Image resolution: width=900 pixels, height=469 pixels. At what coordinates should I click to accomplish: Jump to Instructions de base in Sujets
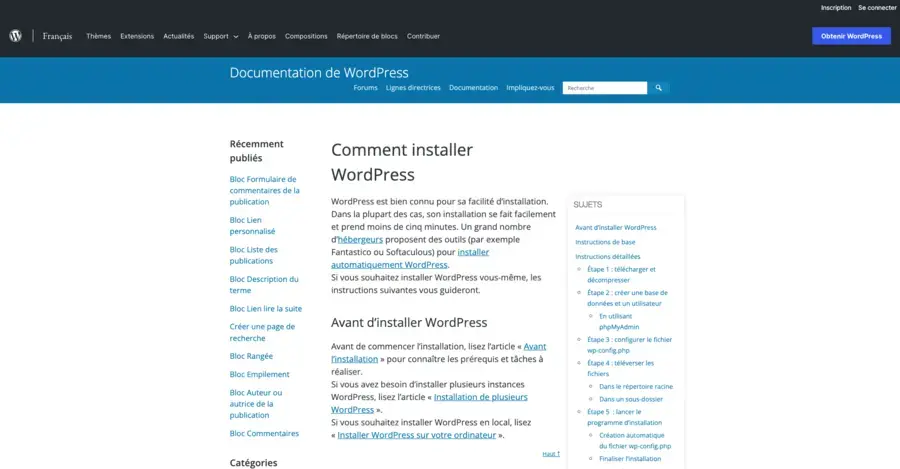(605, 242)
